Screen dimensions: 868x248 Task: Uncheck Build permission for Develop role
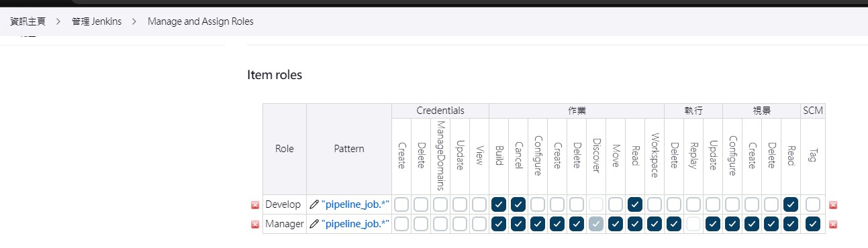coord(498,204)
